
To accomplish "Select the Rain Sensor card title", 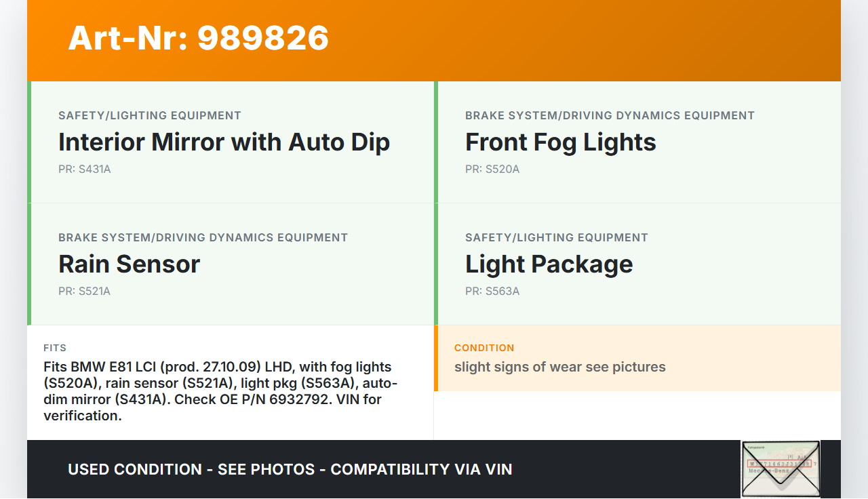I will (129, 264).
